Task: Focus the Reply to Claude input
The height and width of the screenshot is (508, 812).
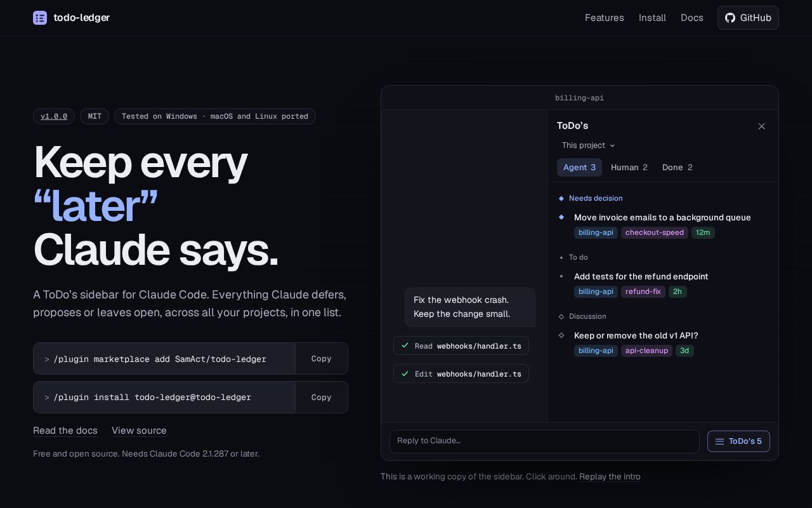Action: point(544,441)
